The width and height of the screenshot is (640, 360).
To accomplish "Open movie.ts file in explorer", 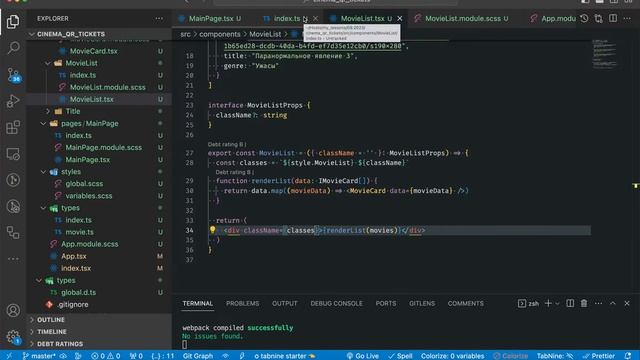I will [x=80, y=232].
